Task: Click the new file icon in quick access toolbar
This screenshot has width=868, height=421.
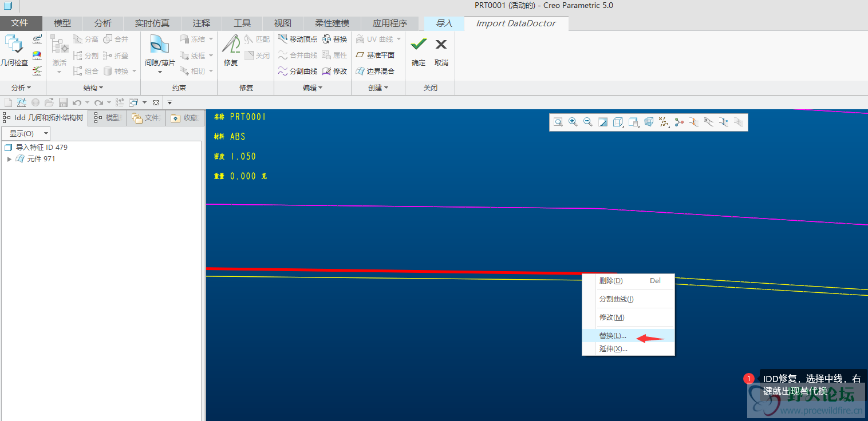Action: pyautogui.click(x=9, y=102)
